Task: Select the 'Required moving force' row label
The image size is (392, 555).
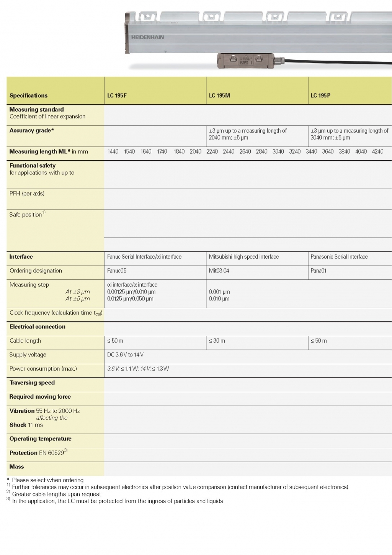Action: pos(40,397)
